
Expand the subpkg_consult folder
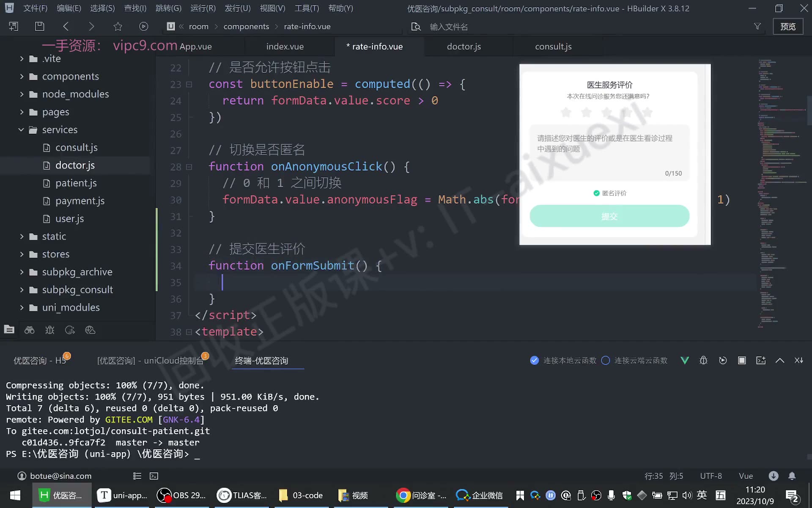22,290
